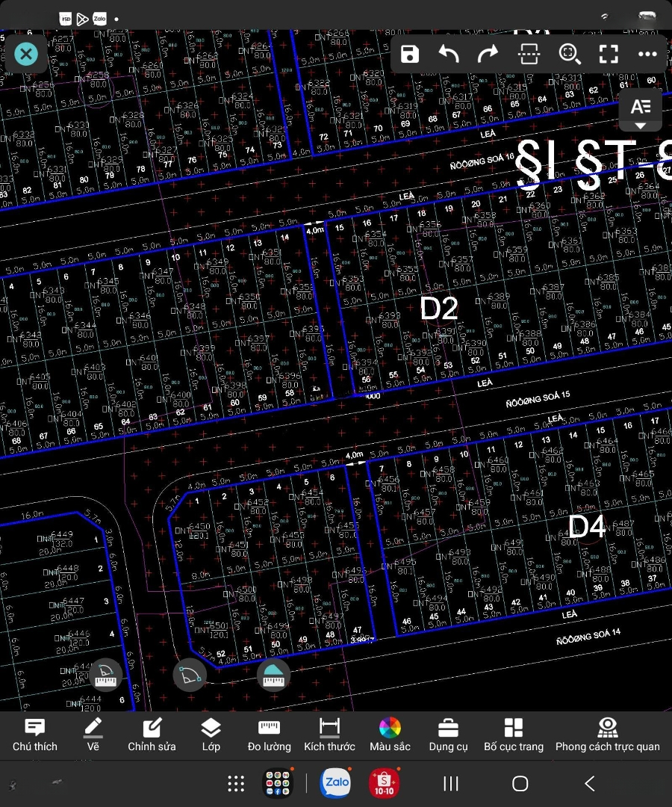Screen dimensions: 672x807
Task: Select the area measurement ruler shortcut
Action: [x=273, y=675]
